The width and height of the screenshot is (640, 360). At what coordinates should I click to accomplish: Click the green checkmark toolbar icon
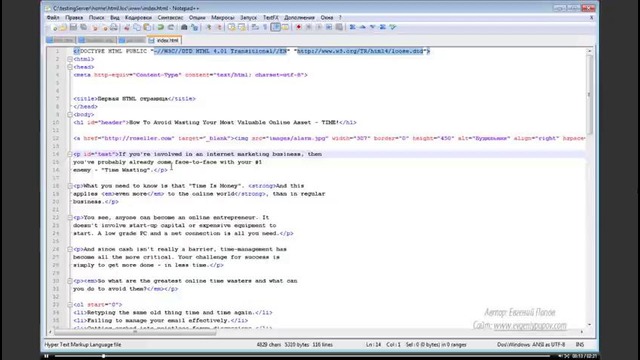(393, 27)
